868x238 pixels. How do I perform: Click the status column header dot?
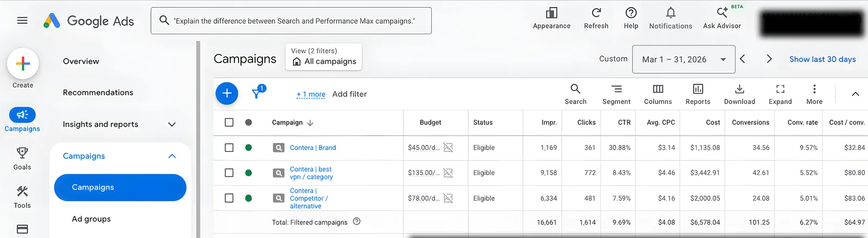pyautogui.click(x=248, y=122)
